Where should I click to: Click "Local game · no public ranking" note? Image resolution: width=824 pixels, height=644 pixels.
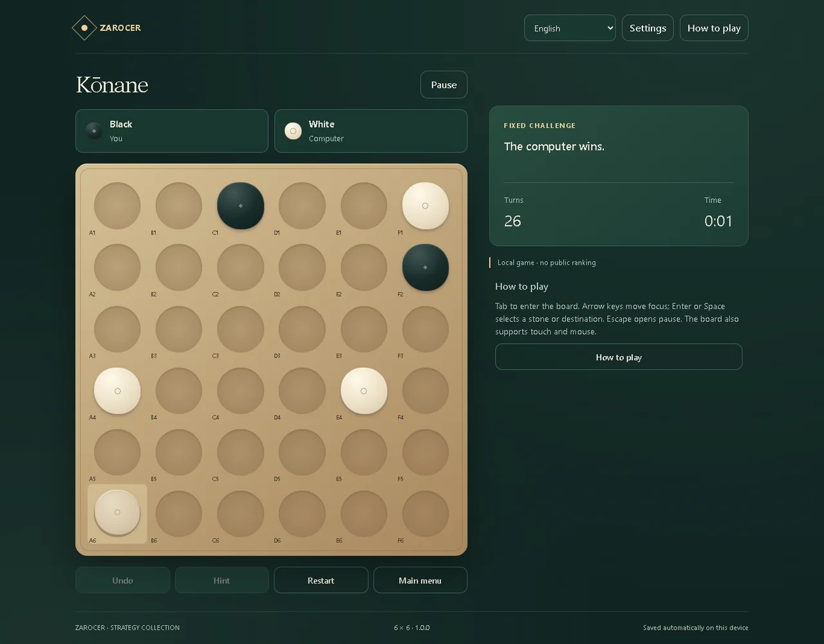(x=547, y=262)
